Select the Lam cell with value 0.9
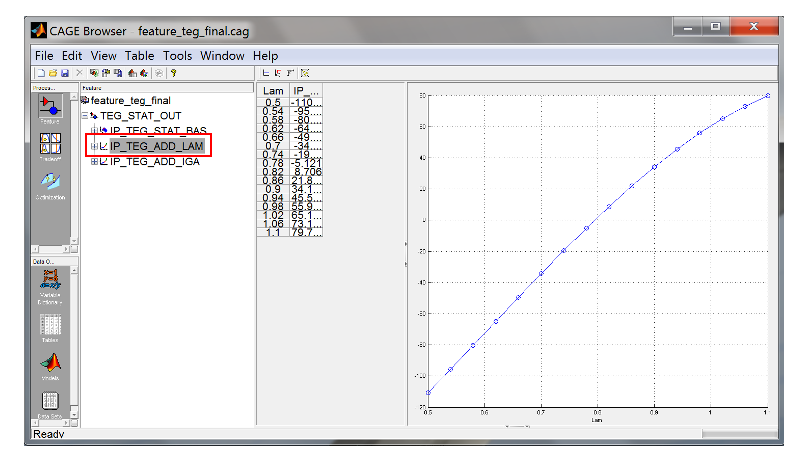Screen dimensions: 798x462 [273, 189]
